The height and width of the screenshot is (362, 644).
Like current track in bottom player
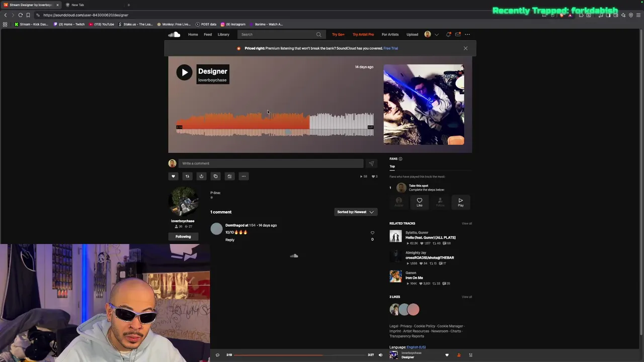click(x=447, y=355)
